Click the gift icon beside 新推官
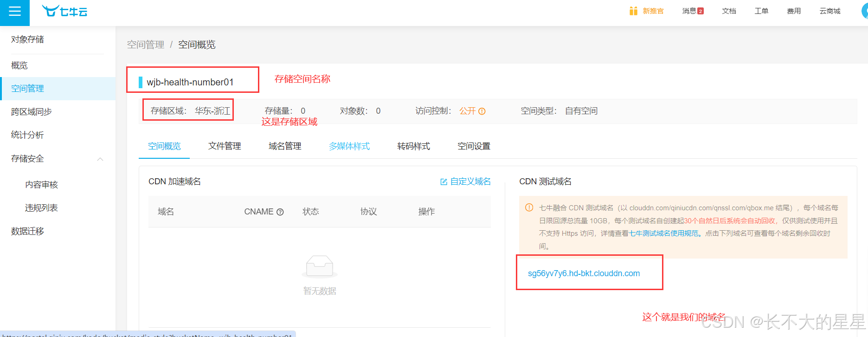 click(633, 11)
